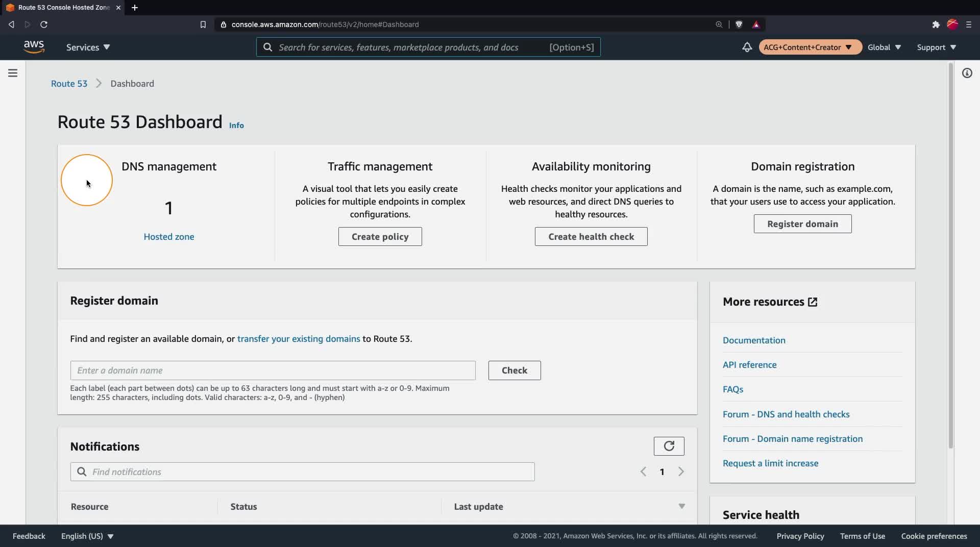Open the API reference link
Image resolution: width=980 pixels, height=547 pixels.
click(749, 365)
